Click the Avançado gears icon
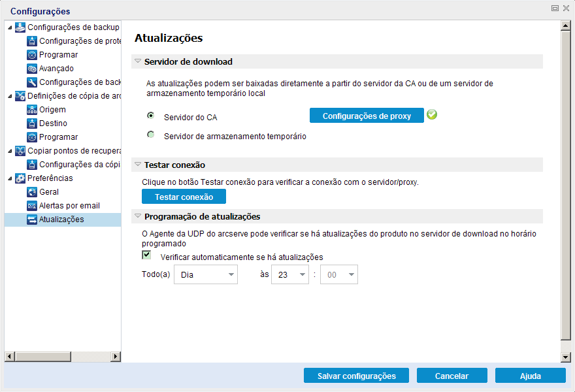Image resolution: width=575 pixels, height=392 pixels. click(32, 69)
